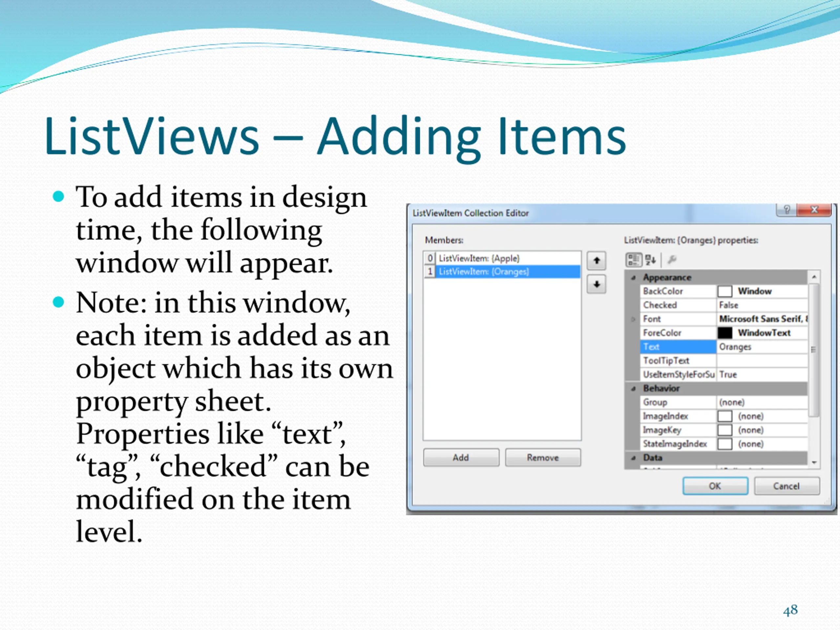The width and height of the screenshot is (840, 630).
Task: Click the Cancel button
Action: coord(787,486)
